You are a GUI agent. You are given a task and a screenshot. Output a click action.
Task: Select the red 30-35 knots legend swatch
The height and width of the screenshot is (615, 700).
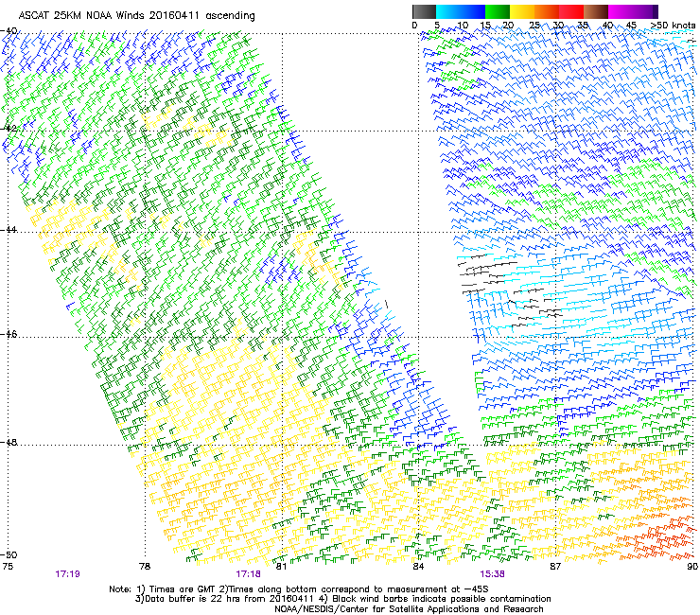coord(571,11)
